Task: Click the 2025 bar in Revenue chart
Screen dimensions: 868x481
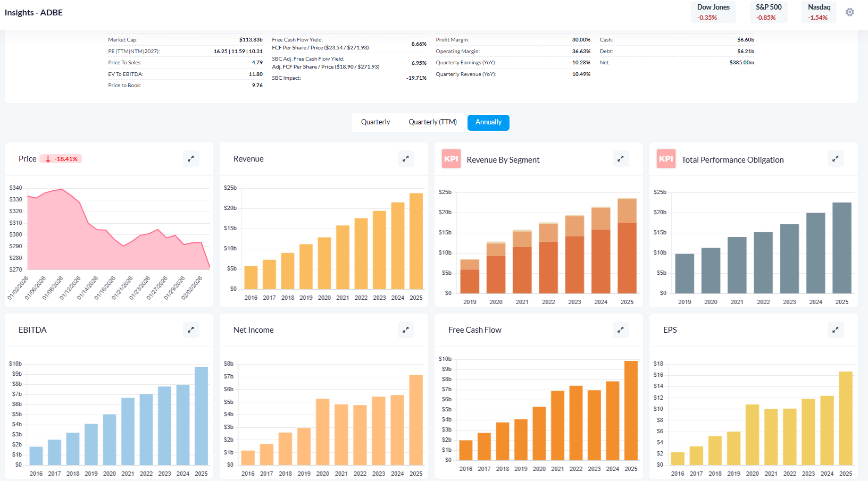Action: coord(416,242)
